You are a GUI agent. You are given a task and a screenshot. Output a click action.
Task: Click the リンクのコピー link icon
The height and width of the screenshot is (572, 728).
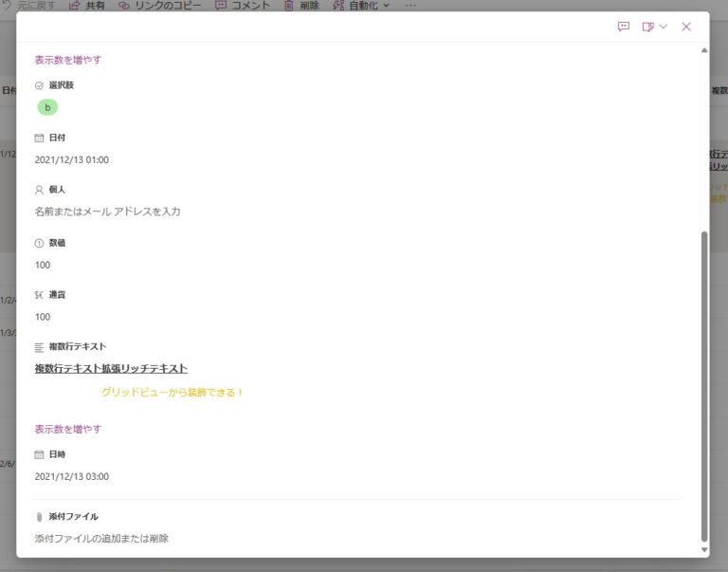tap(124, 6)
